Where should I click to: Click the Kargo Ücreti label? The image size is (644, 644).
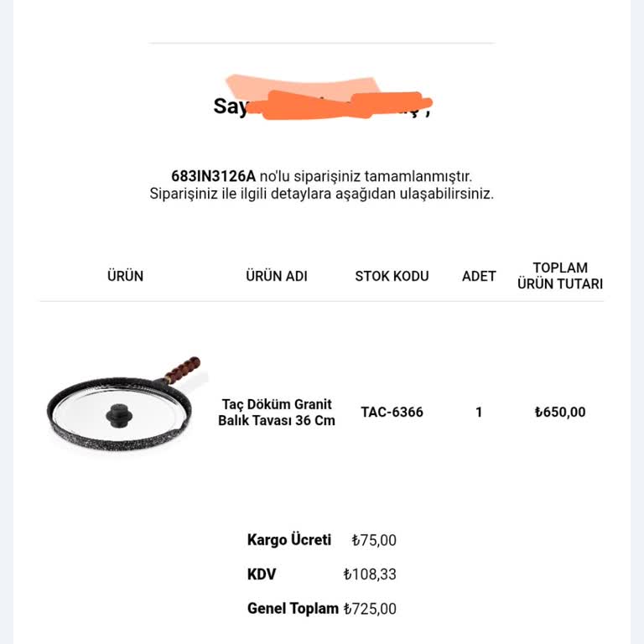pyautogui.click(x=289, y=540)
